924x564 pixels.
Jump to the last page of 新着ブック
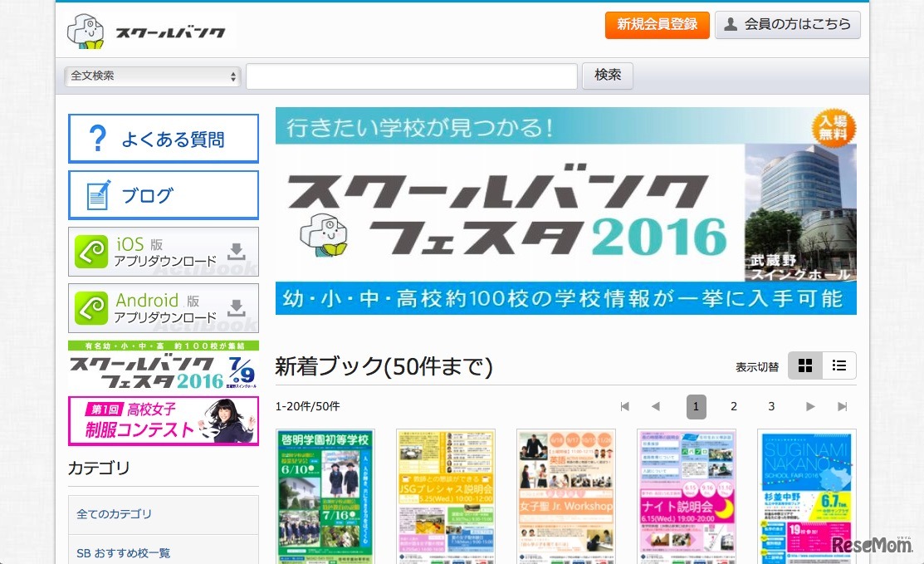842,406
